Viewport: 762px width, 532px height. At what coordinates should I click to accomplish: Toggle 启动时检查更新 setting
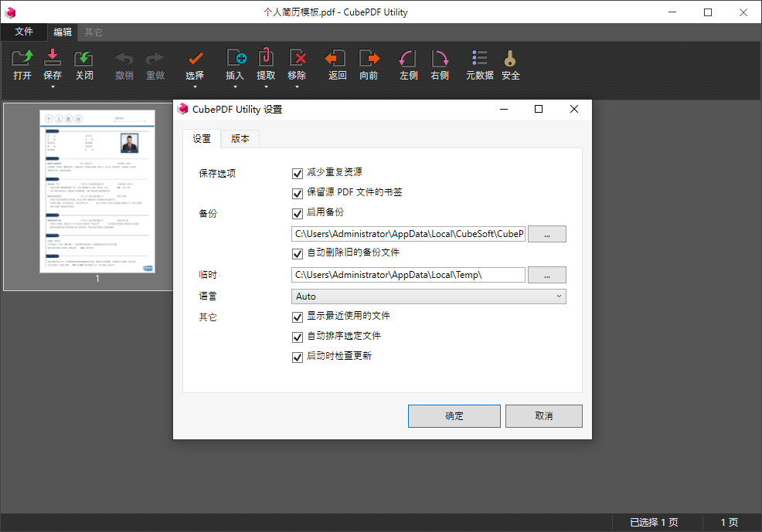pos(298,357)
